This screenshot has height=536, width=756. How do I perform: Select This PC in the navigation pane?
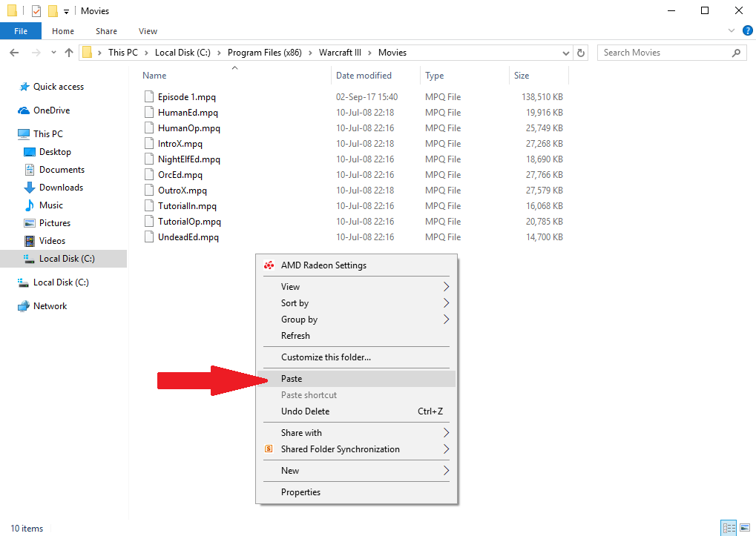47,134
